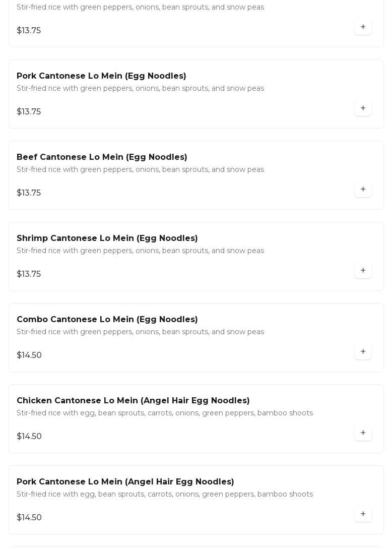
Task: Click description under Chicken Angel Hair Lo Mein
Action: [164, 413]
